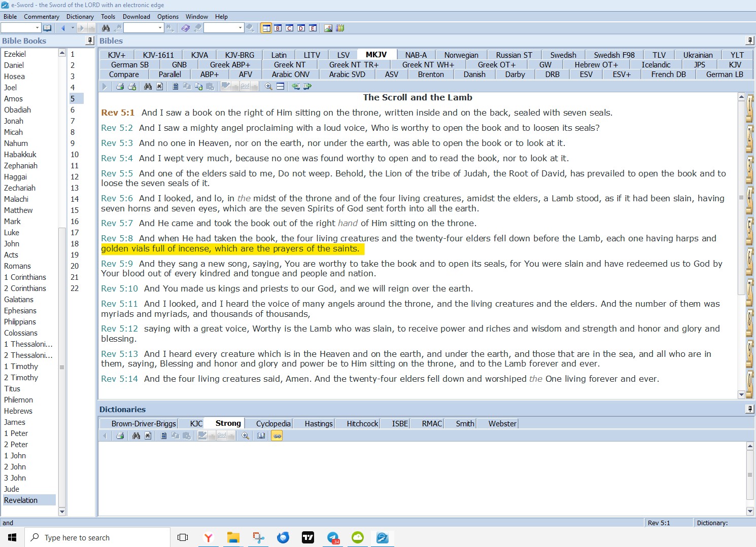Switch to the Webster dictionary tab

coord(502,423)
